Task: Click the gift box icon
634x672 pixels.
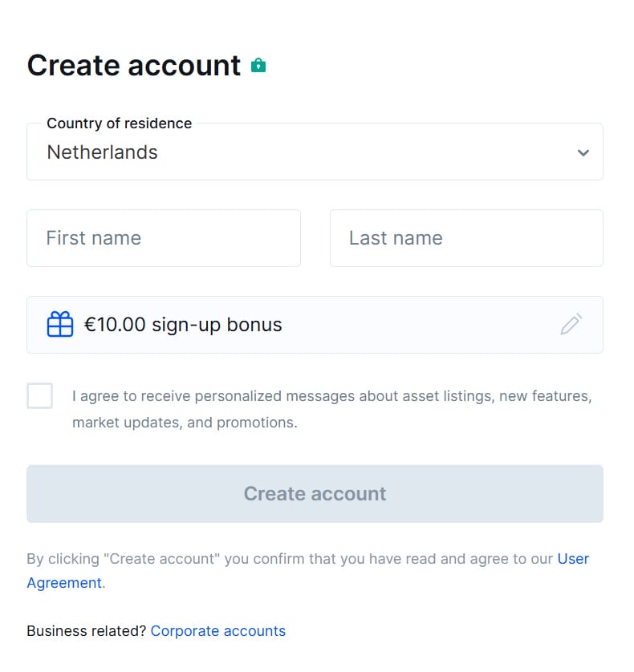Action: [x=60, y=325]
